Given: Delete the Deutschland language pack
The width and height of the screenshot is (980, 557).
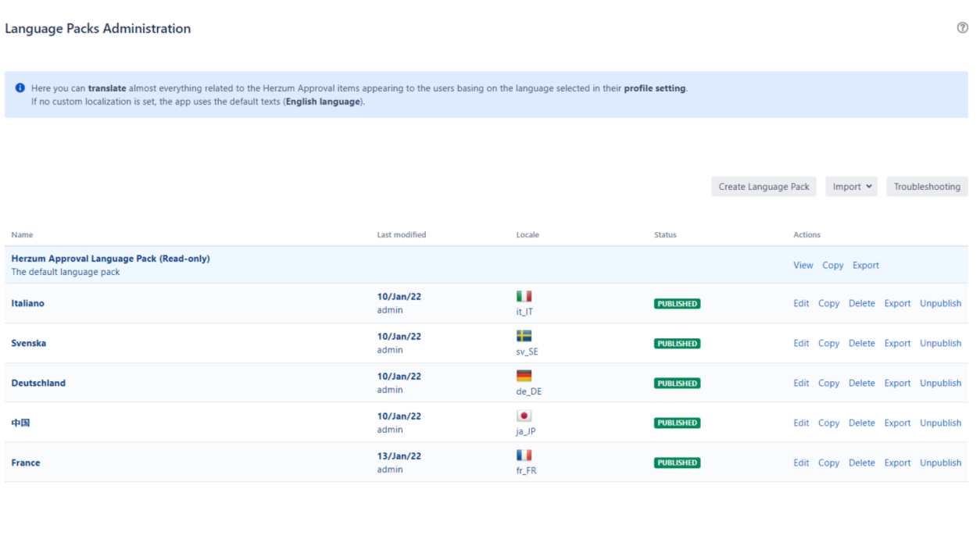Looking at the screenshot, I should pyautogui.click(x=861, y=384).
